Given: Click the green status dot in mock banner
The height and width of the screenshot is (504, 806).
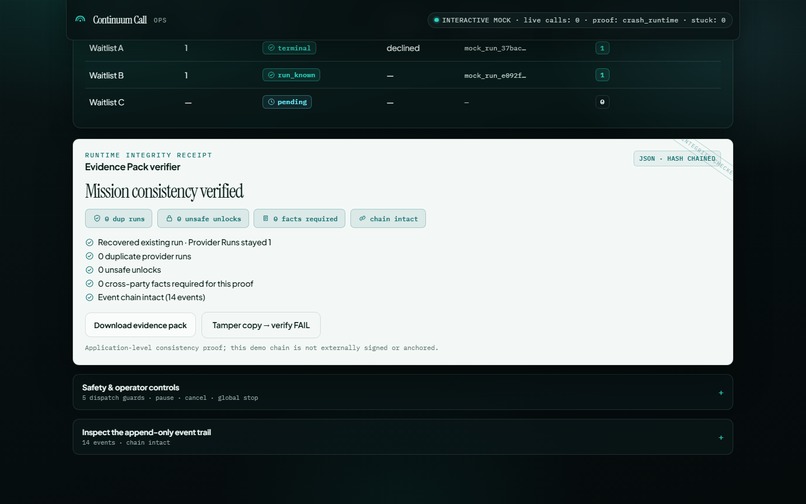Looking at the screenshot, I should [x=436, y=20].
